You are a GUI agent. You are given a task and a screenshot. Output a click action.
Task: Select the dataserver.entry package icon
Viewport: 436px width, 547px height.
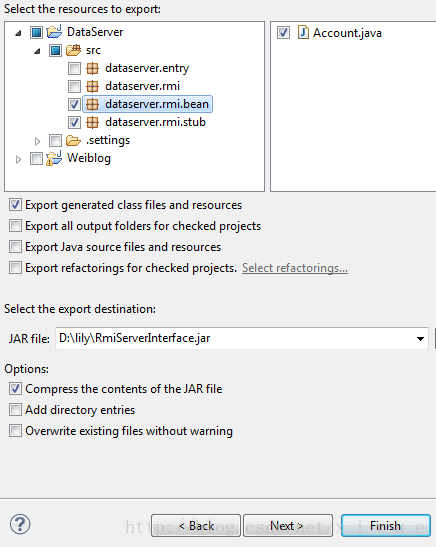pos(92,68)
